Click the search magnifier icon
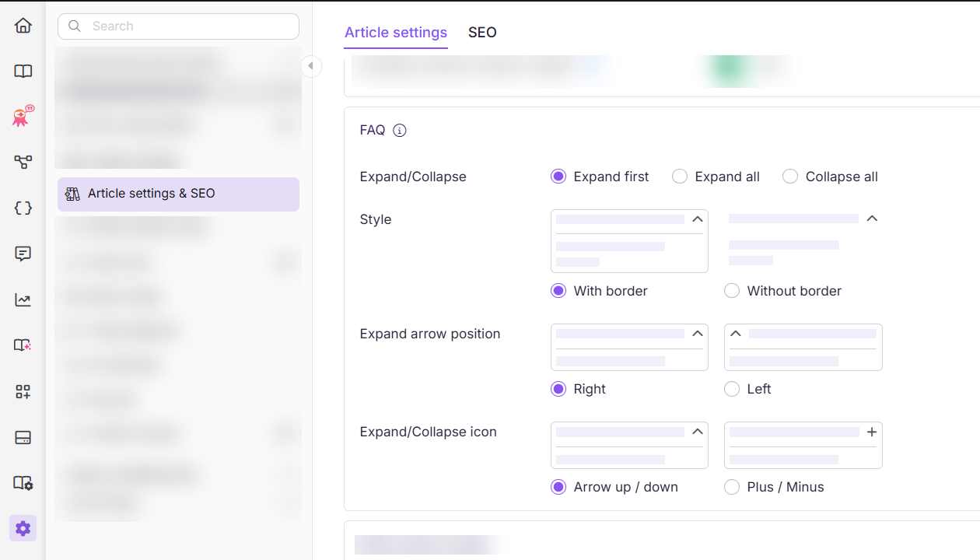Viewport: 980px width, 560px height. pyautogui.click(x=75, y=26)
